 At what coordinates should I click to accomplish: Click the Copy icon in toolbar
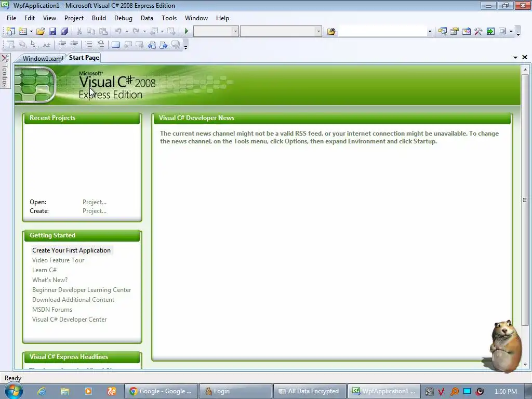[x=91, y=31]
